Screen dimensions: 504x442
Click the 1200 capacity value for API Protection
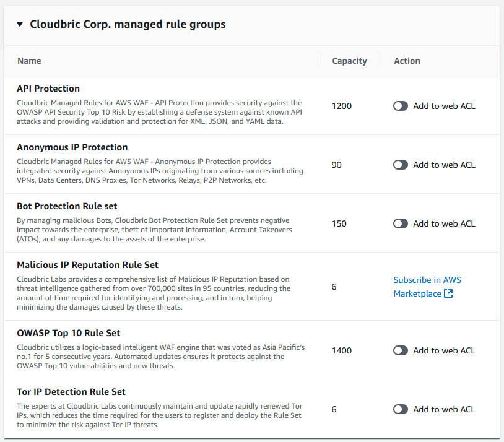[342, 106]
